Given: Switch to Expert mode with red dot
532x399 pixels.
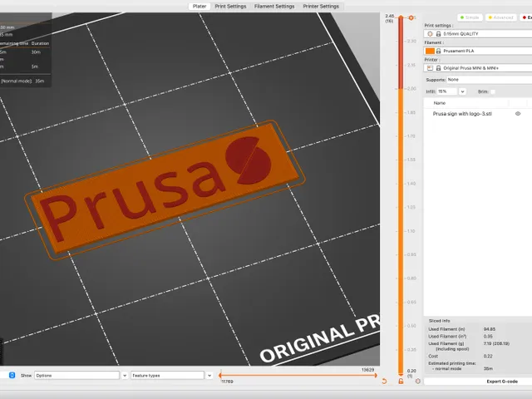Looking at the screenshot, I should [x=526, y=17].
